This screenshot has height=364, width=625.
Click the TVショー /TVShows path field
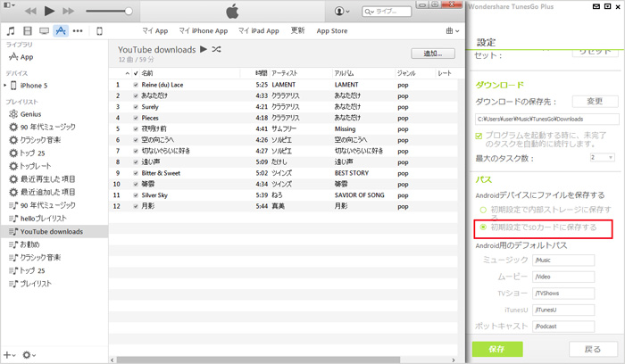[x=563, y=294]
